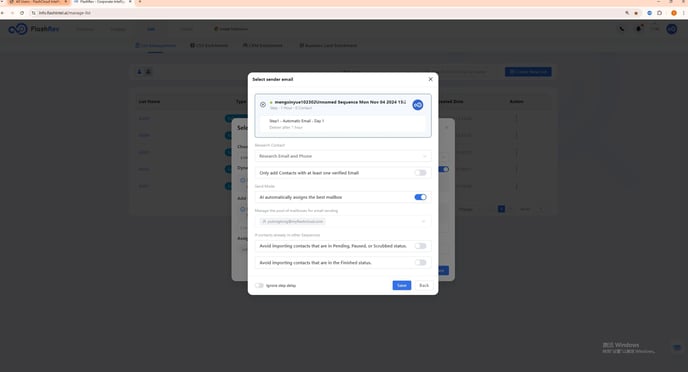Click the Chrome profile avatar icon
The width and height of the screenshot is (688, 372).
click(674, 13)
